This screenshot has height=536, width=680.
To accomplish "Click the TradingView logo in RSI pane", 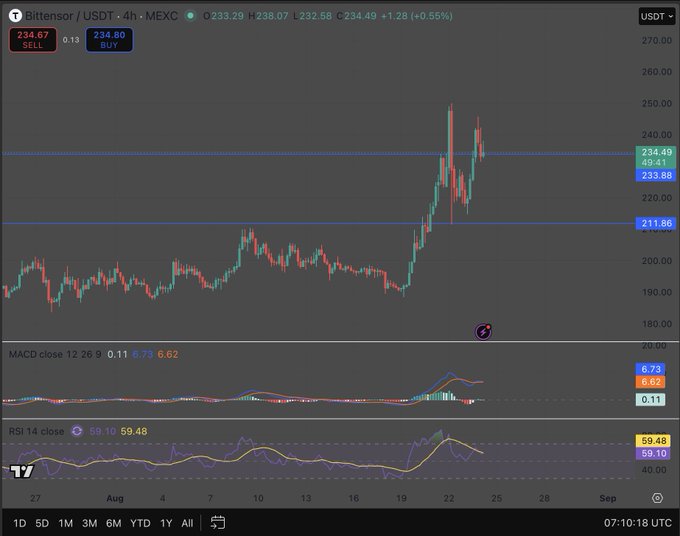I will coord(22,471).
